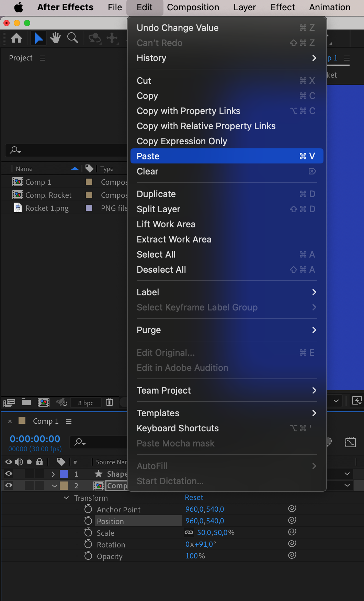Click the Opacity pick whip spiral
This screenshot has width=364, height=601.
tap(292, 555)
